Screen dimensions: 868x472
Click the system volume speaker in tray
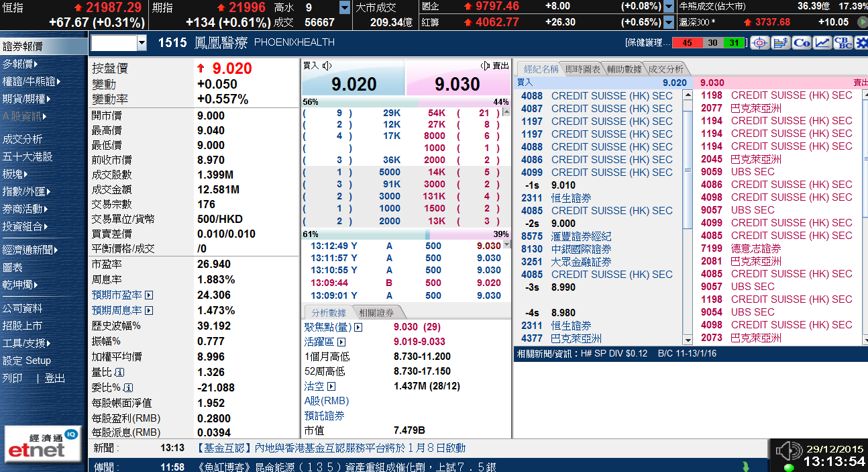point(789,451)
